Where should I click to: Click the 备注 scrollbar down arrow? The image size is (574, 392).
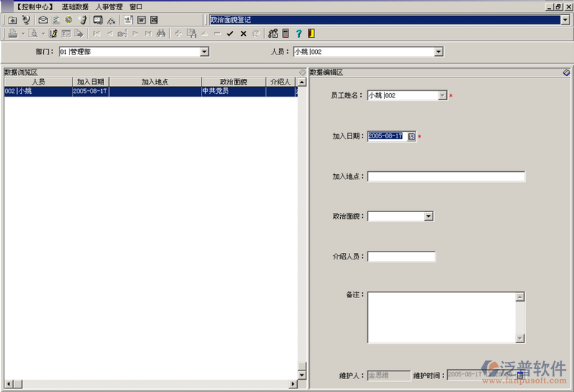click(x=520, y=338)
